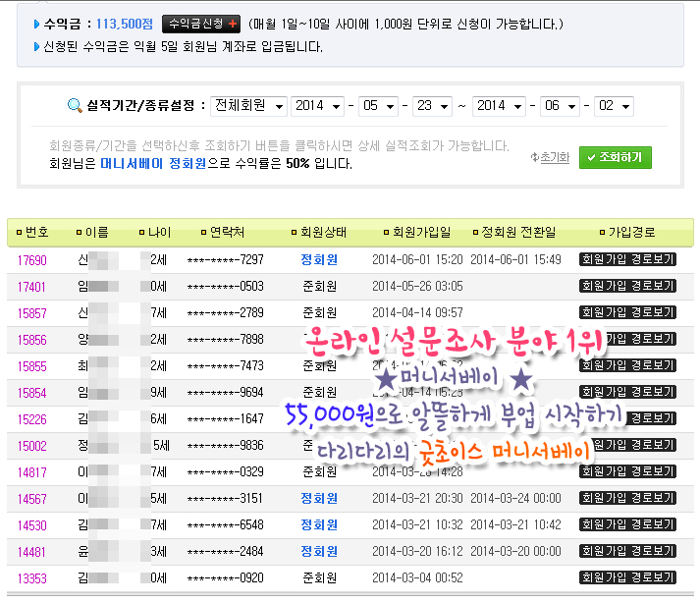Click 정회원 status of member 14567
The image size is (700, 603).
click(x=319, y=499)
